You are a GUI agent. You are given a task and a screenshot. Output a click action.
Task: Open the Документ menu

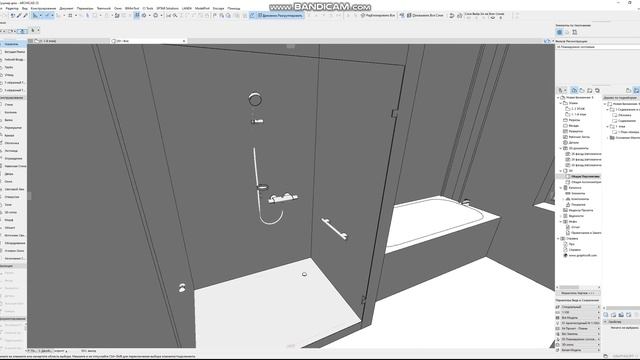(66, 8)
